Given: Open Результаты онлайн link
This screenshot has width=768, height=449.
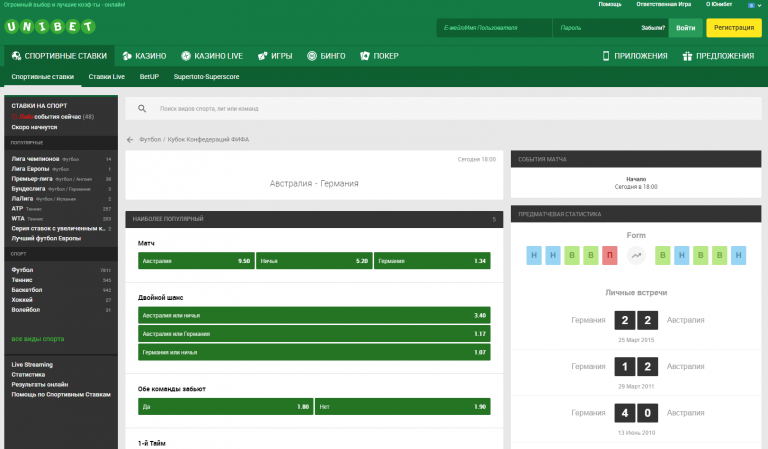Looking at the screenshot, I should [x=40, y=384].
